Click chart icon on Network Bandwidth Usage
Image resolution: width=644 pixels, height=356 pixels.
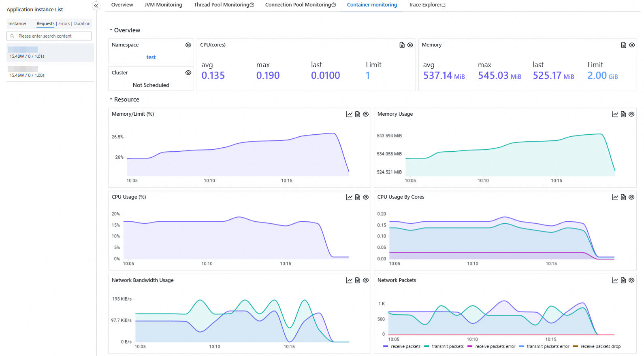pyautogui.click(x=349, y=280)
